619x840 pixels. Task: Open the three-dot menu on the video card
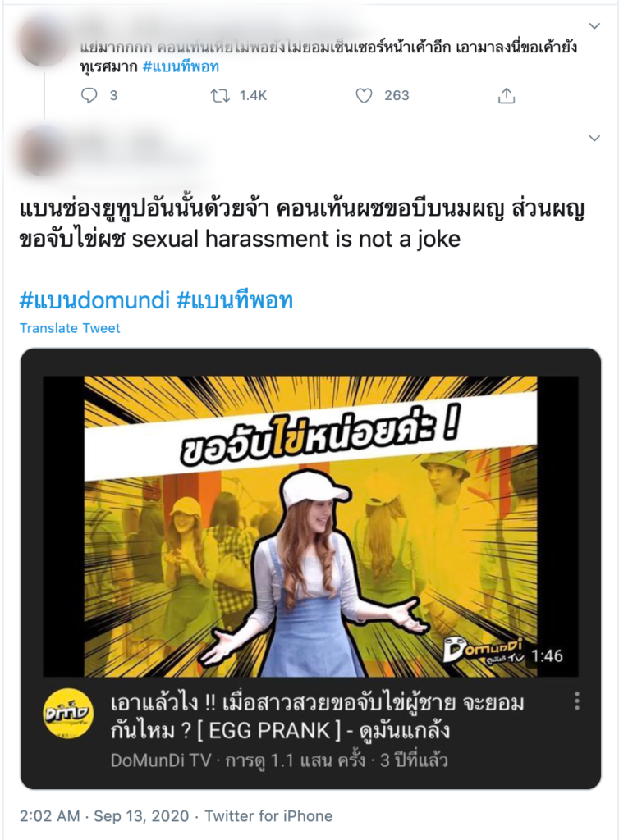(576, 701)
